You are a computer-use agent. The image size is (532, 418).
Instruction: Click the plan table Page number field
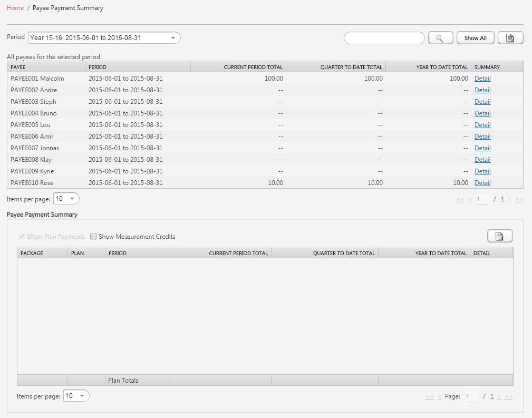point(471,396)
